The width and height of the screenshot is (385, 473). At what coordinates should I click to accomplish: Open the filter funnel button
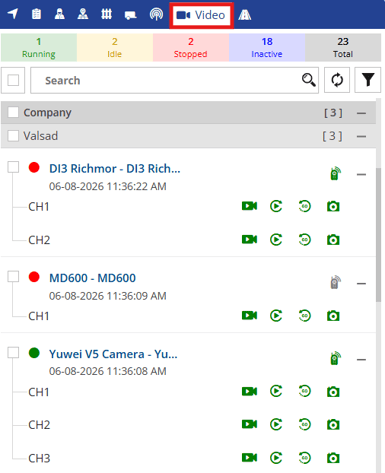pos(368,80)
